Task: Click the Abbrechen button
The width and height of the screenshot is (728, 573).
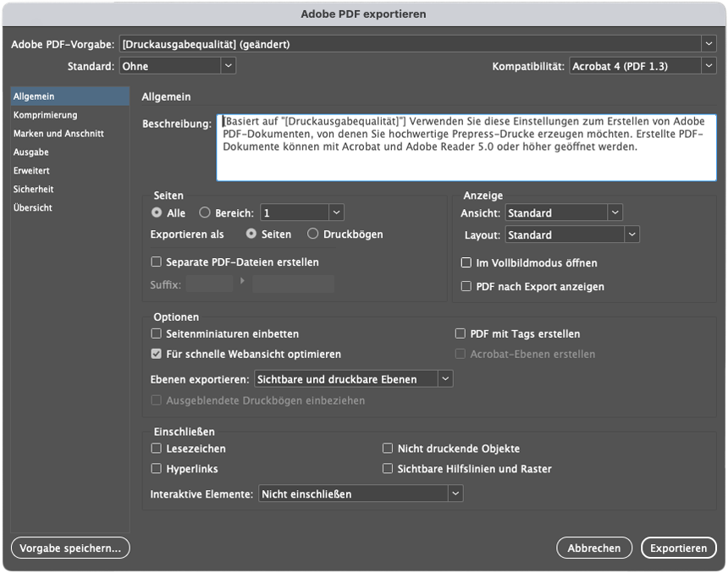Action: 593,548
